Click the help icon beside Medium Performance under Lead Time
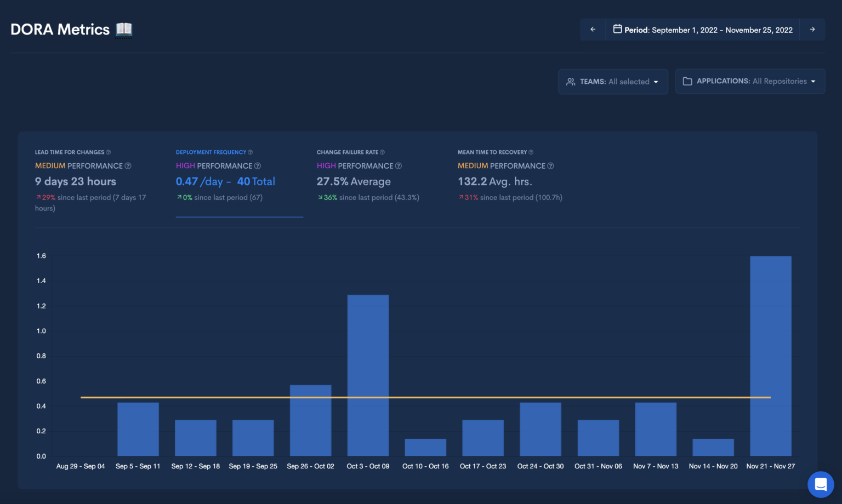Screen dimensions: 842x504 click(x=128, y=165)
